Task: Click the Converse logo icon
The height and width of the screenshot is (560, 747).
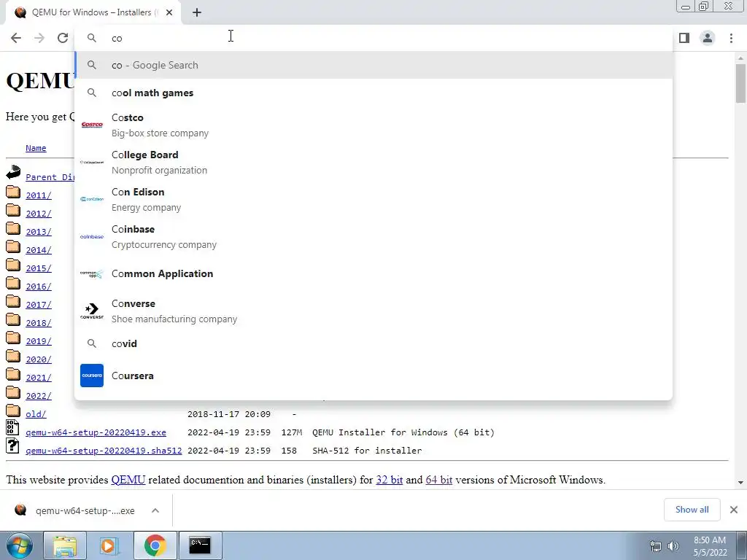Action: coord(92,311)
